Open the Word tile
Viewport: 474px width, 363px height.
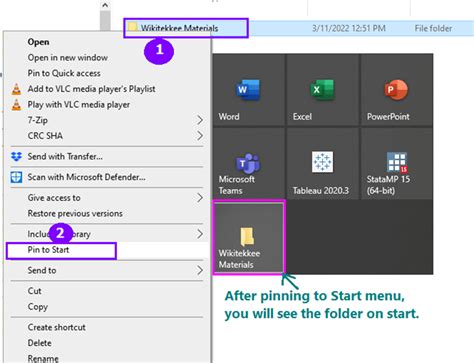pyautogui.click(x=249, y=90)
